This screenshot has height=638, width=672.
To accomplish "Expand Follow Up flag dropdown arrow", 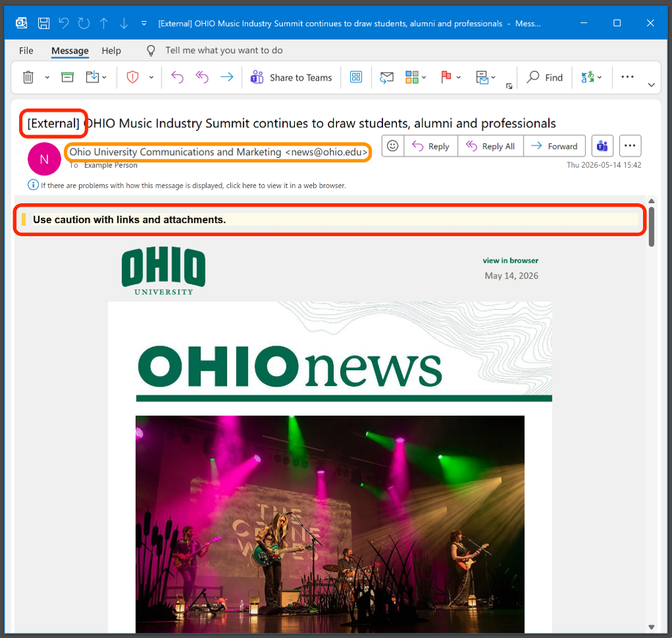I will (x=458, y=78).
